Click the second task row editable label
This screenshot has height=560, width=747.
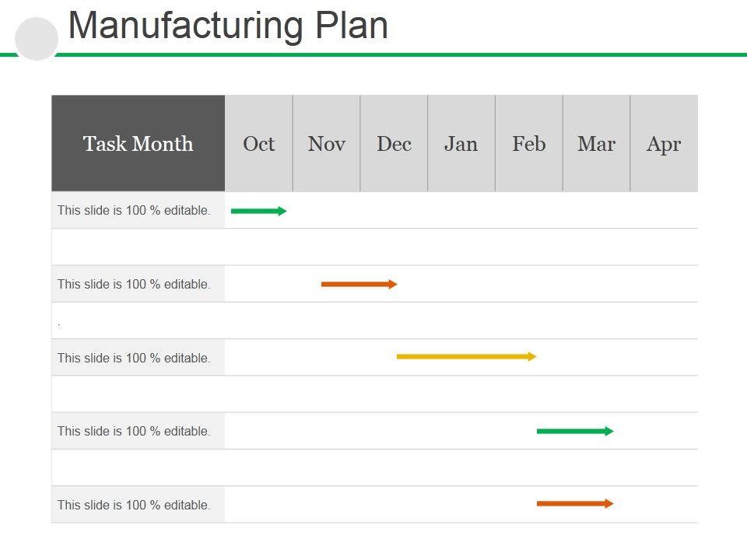134,285
